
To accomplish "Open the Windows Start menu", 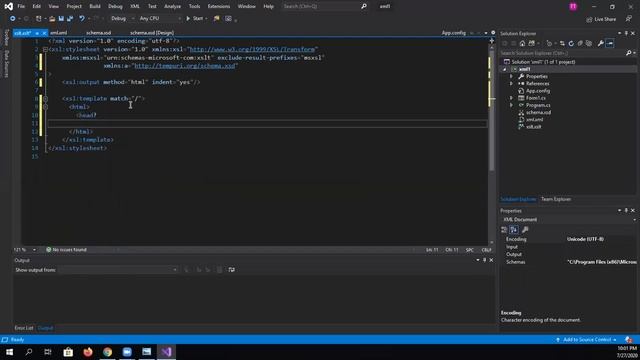I will point(9,352).
